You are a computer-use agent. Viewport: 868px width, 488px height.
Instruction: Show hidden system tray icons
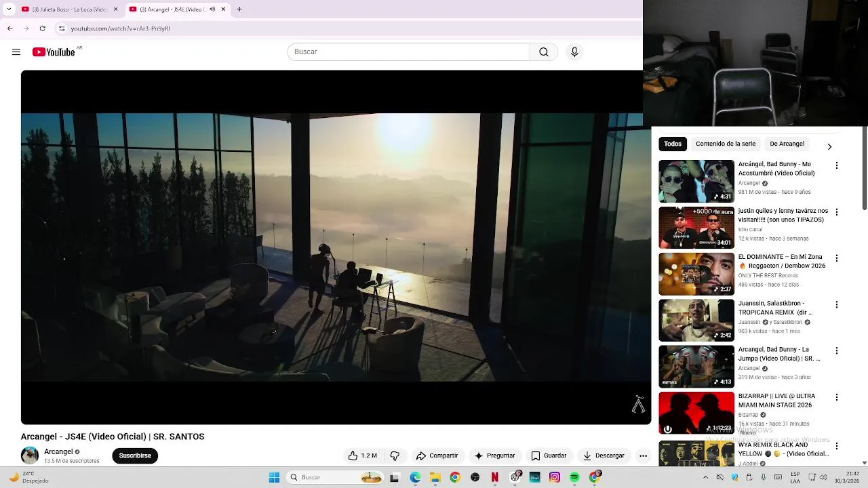click(705, 477)
